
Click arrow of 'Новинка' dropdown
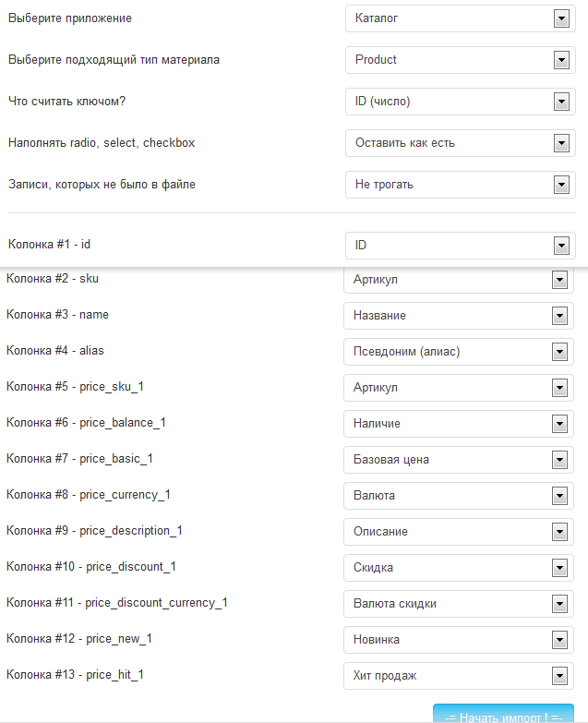point(559,640)
